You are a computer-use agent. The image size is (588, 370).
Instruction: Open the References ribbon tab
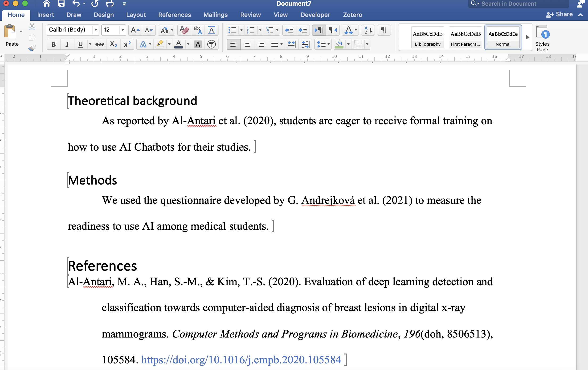click(x=175, y=15)
